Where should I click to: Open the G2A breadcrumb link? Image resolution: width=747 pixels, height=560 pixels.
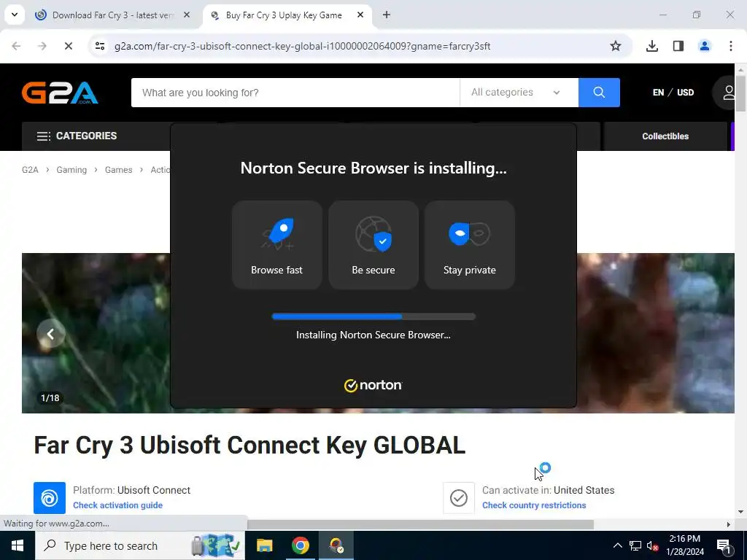click(x=30, y=169)
